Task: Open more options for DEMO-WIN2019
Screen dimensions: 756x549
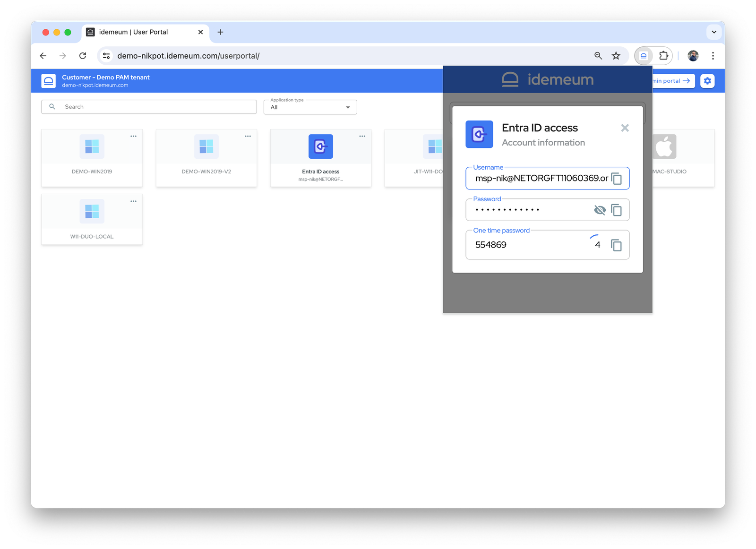Action: pyautogui.click(x=133, y=136)
